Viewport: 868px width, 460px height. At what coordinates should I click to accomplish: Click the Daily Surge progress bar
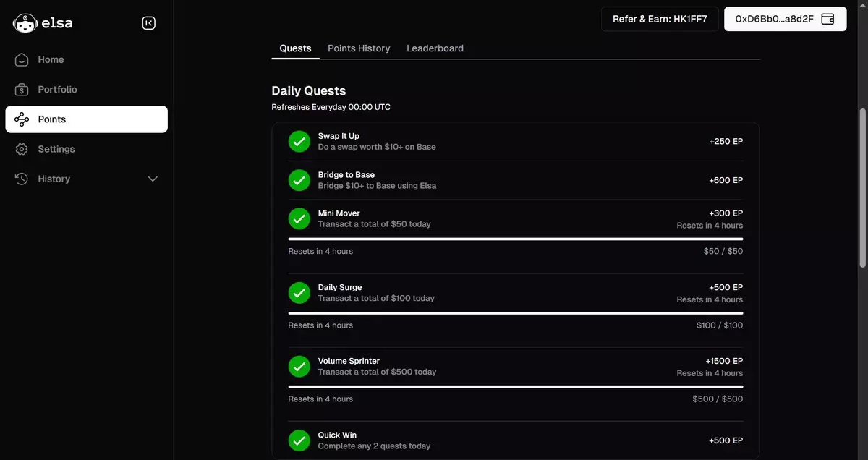(x=515, y=313)
